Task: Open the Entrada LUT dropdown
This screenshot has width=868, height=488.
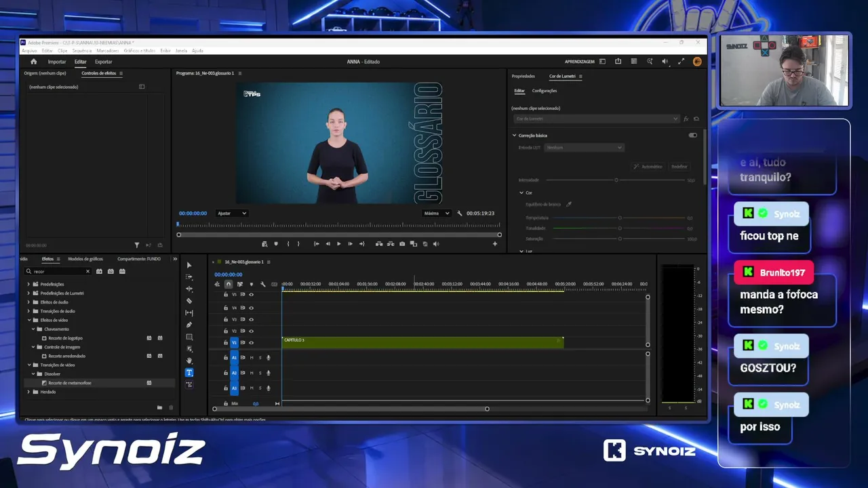Action: tap(584, 148)
